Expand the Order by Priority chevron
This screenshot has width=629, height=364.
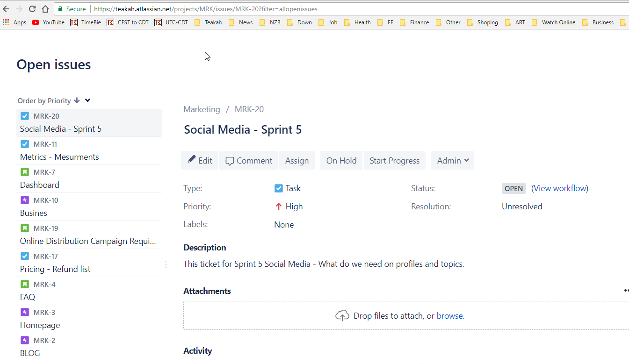(x=87, y=100)
